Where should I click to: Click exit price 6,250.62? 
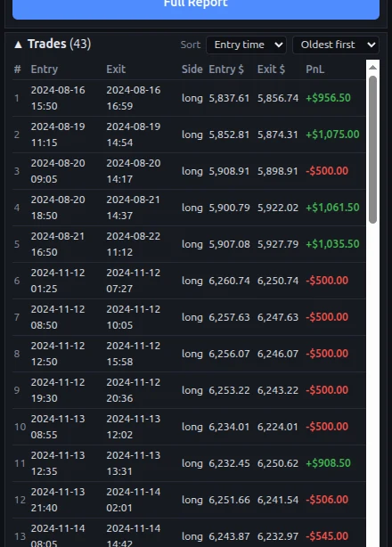click(x=278, y=463)
